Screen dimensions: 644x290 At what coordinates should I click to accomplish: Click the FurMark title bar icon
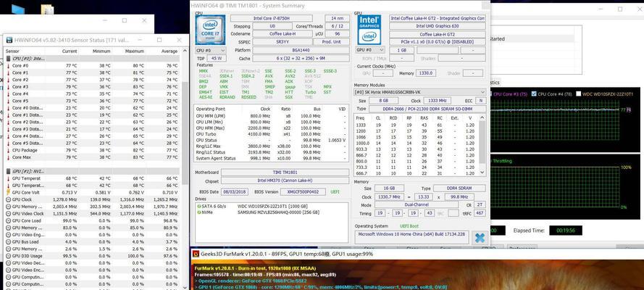(x=196, y=254)
